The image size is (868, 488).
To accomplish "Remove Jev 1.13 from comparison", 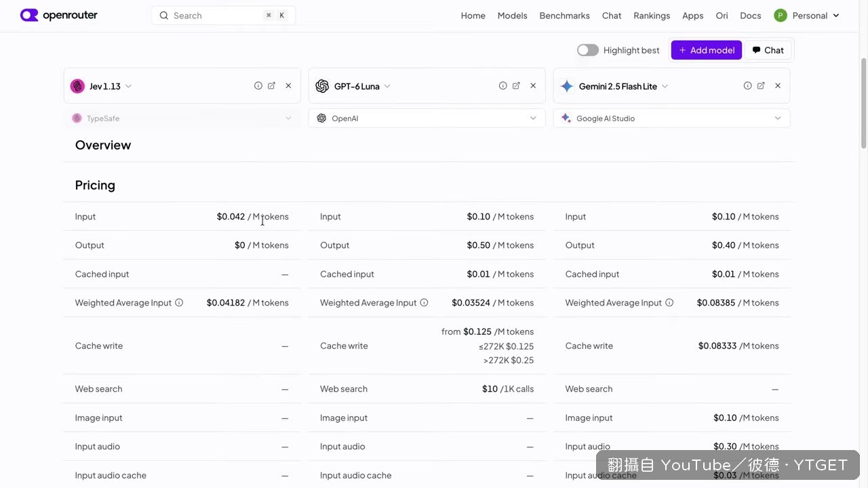I will [x=288, y=86].
